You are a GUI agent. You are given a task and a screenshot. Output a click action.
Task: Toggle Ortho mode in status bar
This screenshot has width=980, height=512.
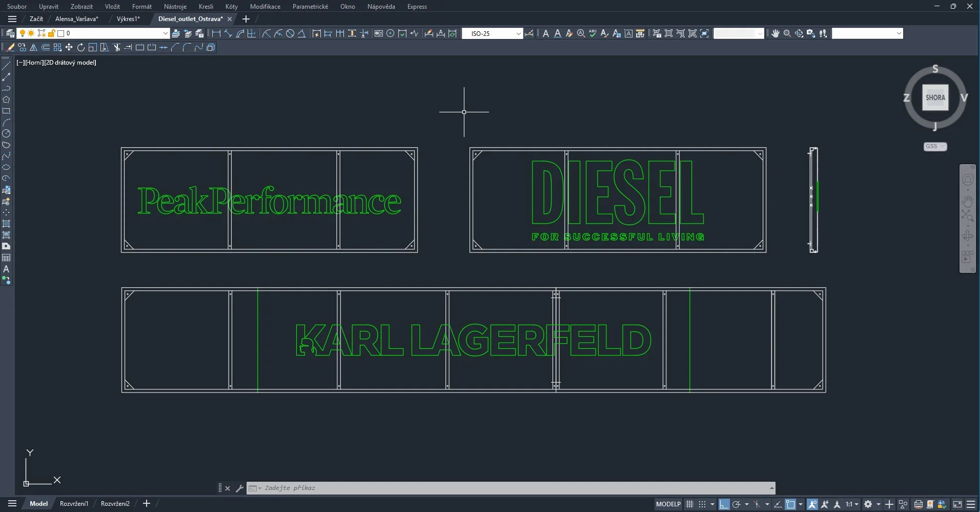pos(724,504)
